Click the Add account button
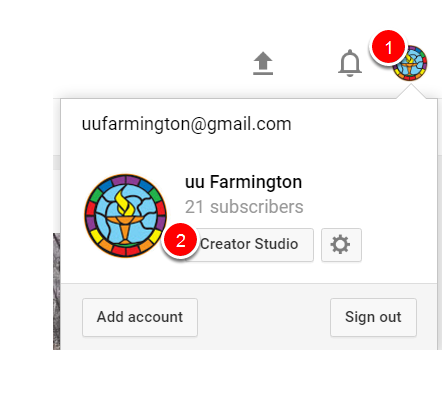The image size is (442, 403). pos(140,317)
